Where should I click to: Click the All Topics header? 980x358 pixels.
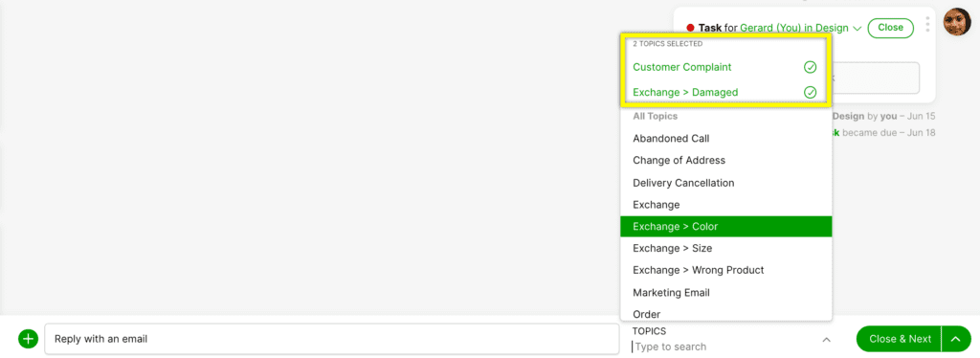[x=655, y=116]
